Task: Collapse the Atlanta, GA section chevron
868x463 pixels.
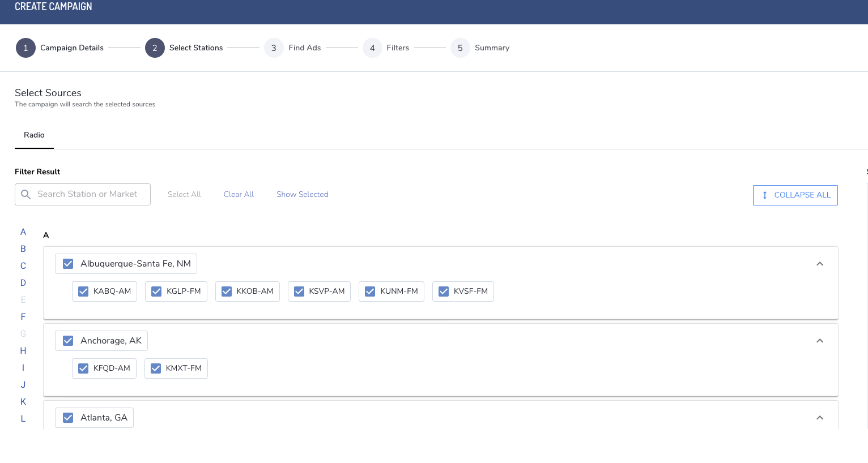Action: (819, 417)
